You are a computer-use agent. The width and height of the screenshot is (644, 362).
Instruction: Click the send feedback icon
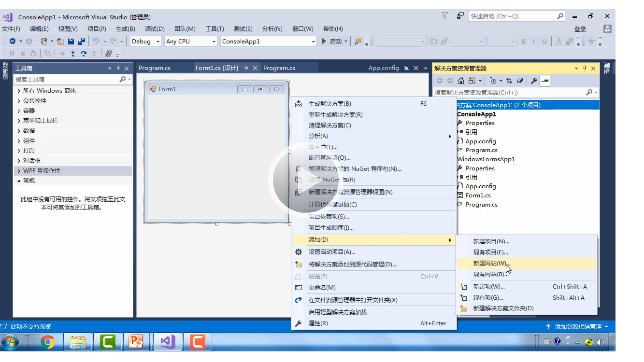coord(460,16)
